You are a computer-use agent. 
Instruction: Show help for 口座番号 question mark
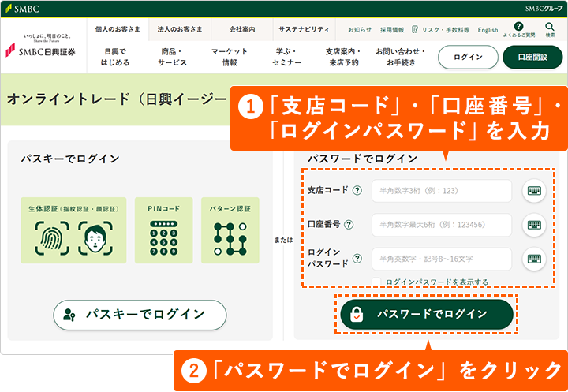pyautogui.click(x=349, y=225)
